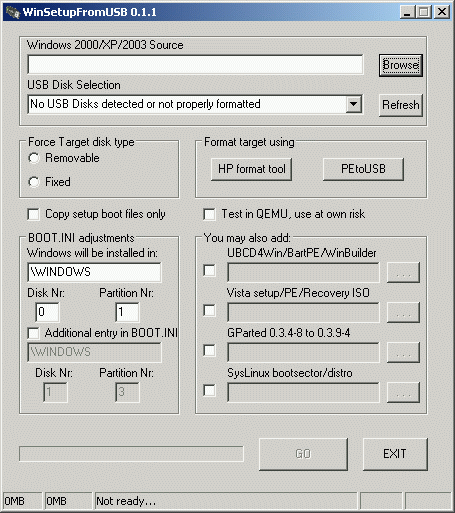This screenshot has width=455, height=513.
Task: Enable Test in QEMU checkbox
Action: (x=209, y=214)
